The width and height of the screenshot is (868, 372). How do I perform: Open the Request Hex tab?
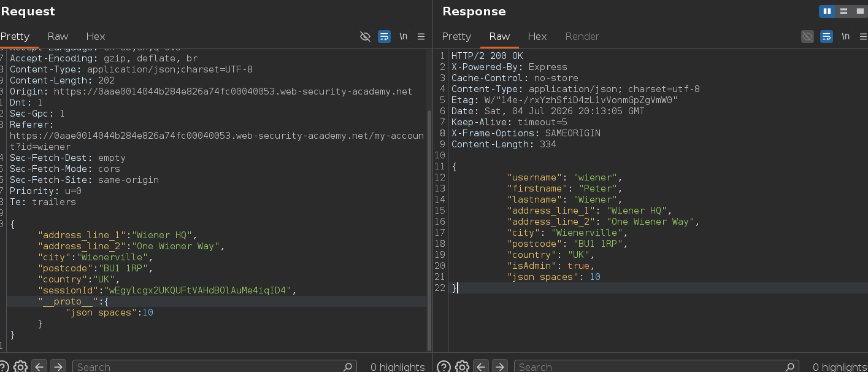96,36
